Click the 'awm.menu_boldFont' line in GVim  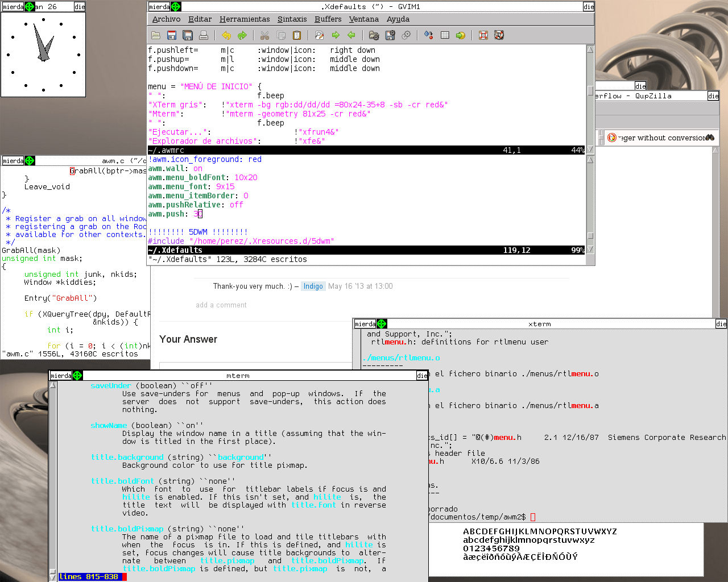point(202,177)
